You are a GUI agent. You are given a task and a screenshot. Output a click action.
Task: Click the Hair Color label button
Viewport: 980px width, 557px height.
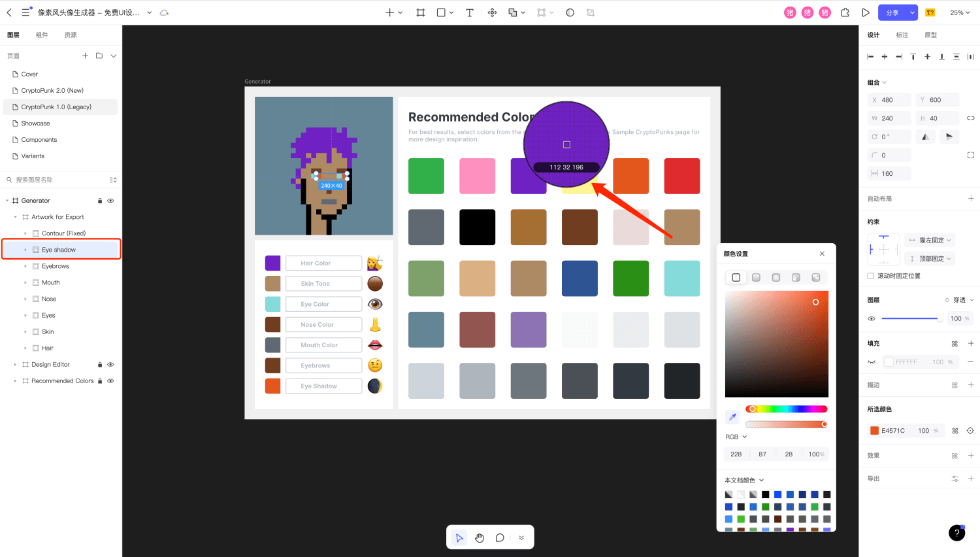click(323, 263)
